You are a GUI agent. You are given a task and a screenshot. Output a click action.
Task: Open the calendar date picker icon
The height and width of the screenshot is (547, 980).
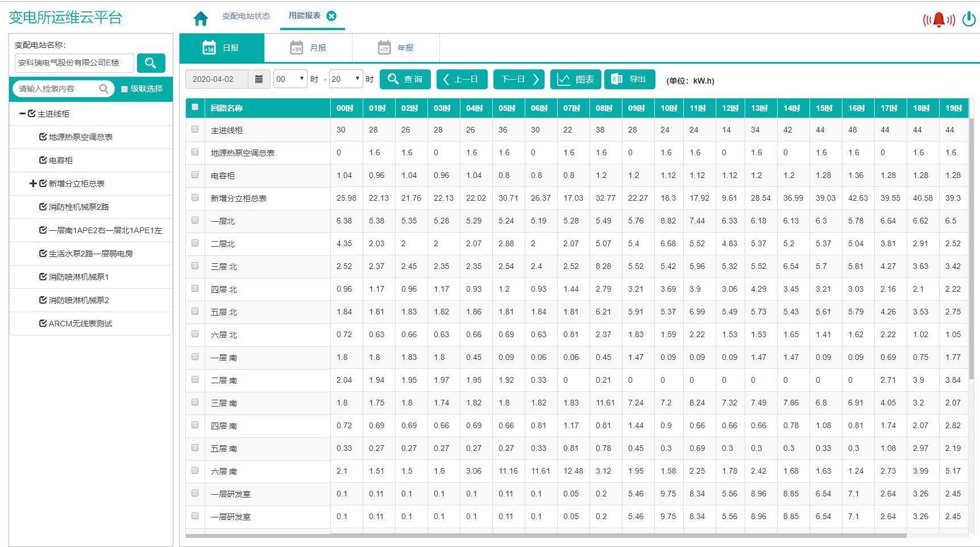(259, 79)
